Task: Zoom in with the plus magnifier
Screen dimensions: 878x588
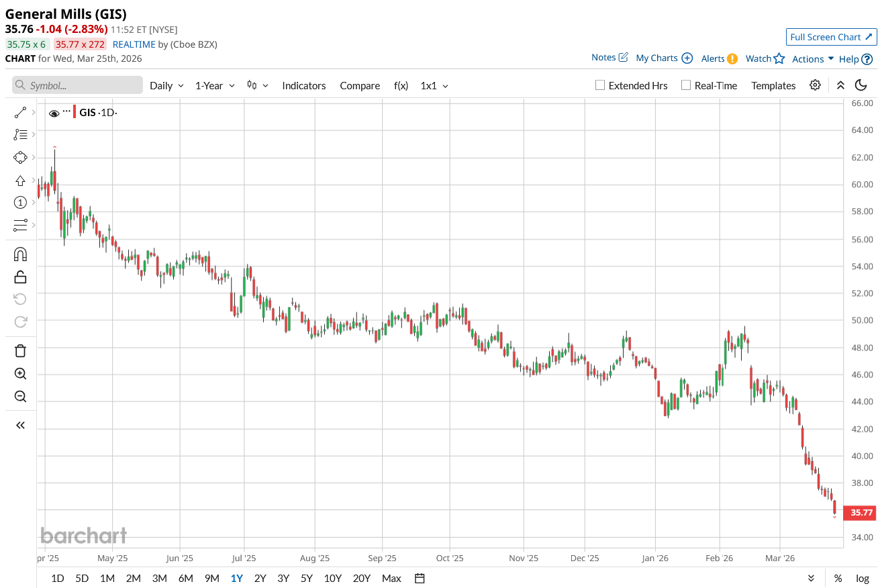Action: (x=20, y=374)
